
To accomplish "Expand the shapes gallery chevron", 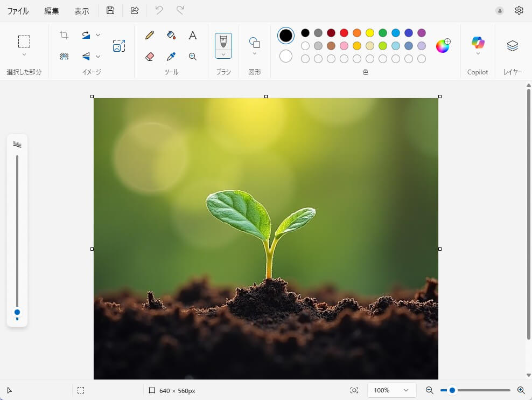I will (255, 54).
